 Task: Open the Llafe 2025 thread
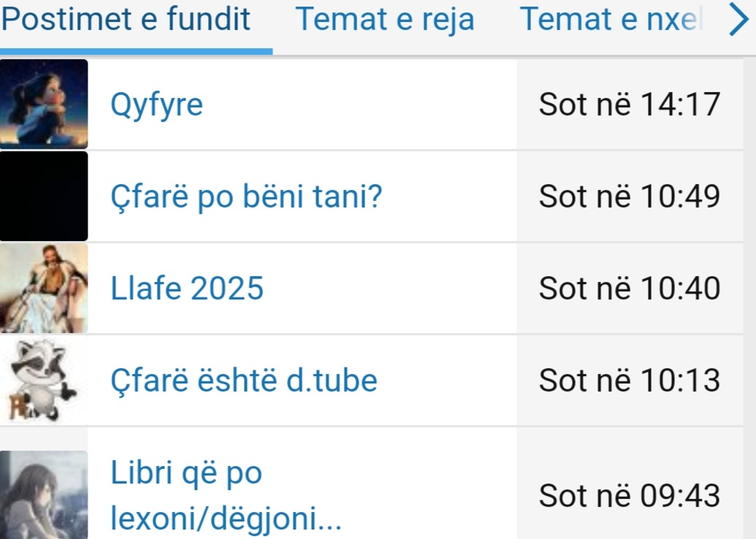coord(187,288)
